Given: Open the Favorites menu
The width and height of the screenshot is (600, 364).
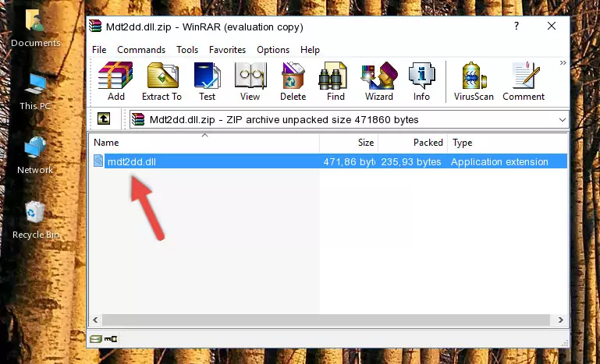Looking at the screenshot, I should [x=227, y=50].
